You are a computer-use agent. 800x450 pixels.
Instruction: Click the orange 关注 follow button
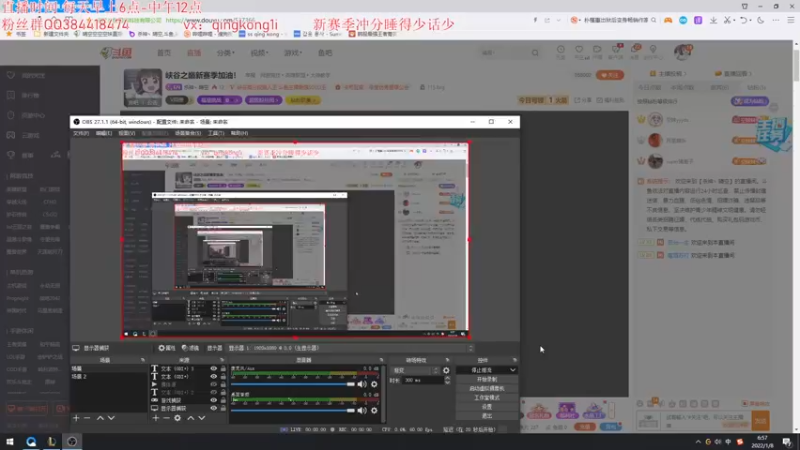click(x=610, y=75)
